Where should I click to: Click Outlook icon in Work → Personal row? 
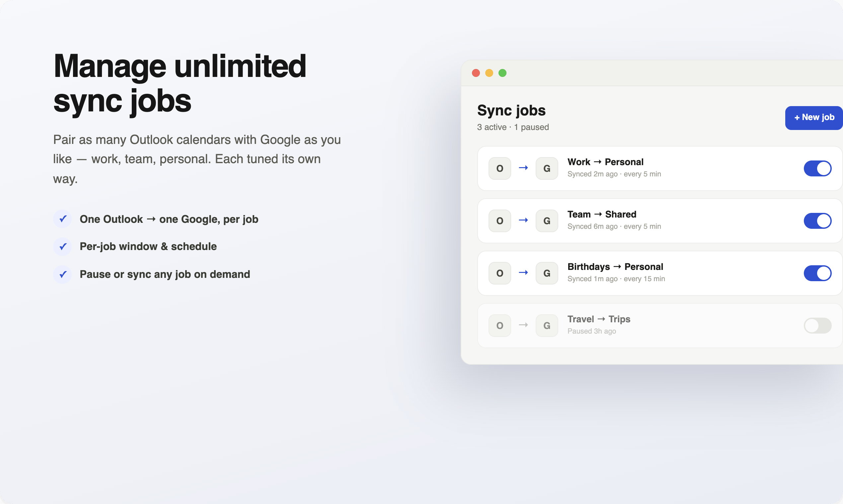coord(499,168)
